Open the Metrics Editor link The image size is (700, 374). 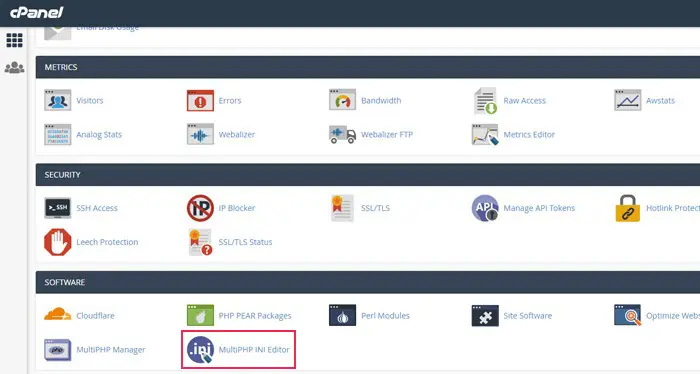[529, 134]
